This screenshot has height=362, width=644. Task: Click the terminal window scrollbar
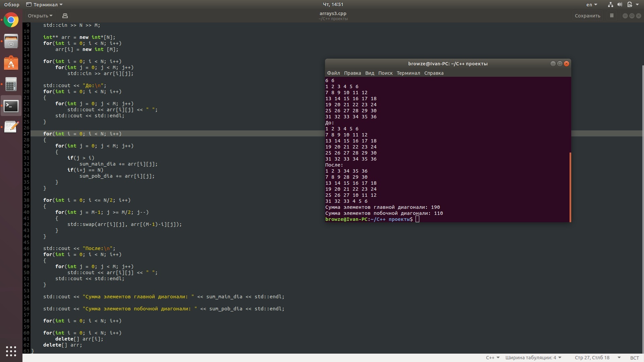pyautogui.click(x=570, y=187)
